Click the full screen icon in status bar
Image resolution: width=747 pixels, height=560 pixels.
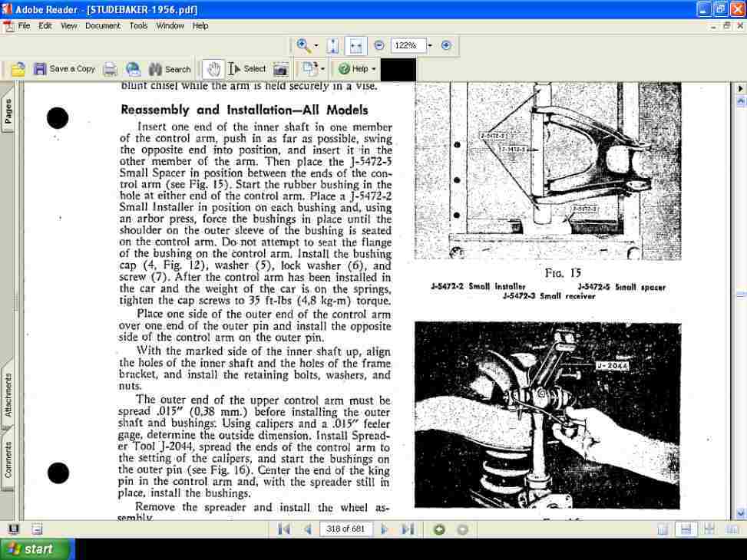pos(14,529)
